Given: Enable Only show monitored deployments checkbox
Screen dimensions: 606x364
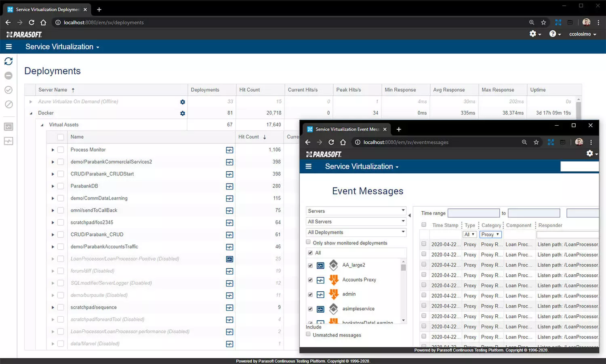Looking at the screenshot, I should (x=308, y=242).
